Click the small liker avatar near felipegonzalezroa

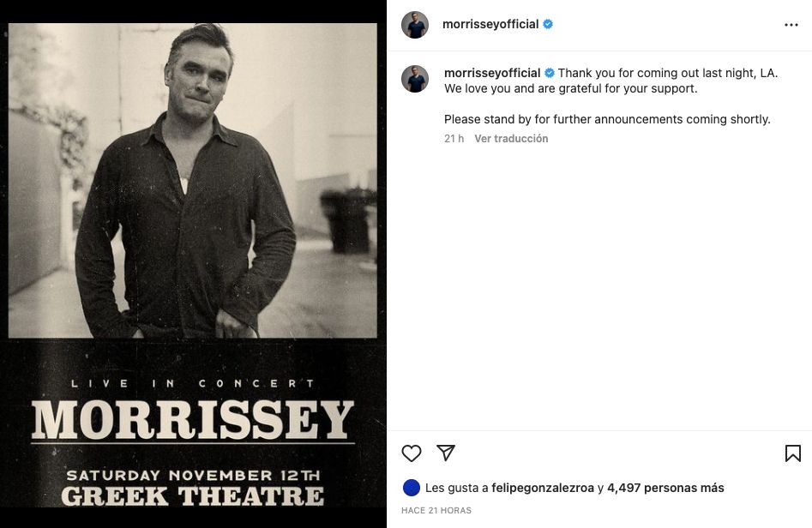pos(411,487)
